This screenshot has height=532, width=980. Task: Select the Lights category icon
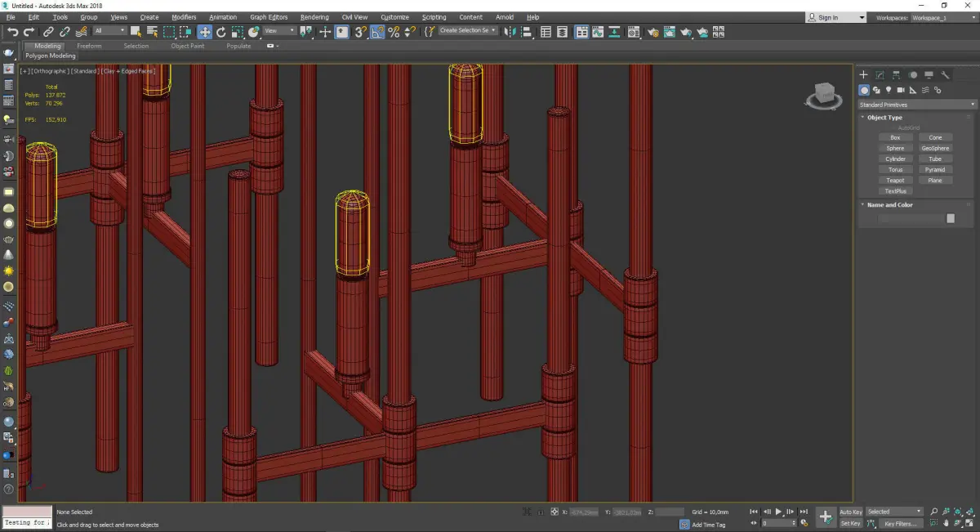pos(889,90)
